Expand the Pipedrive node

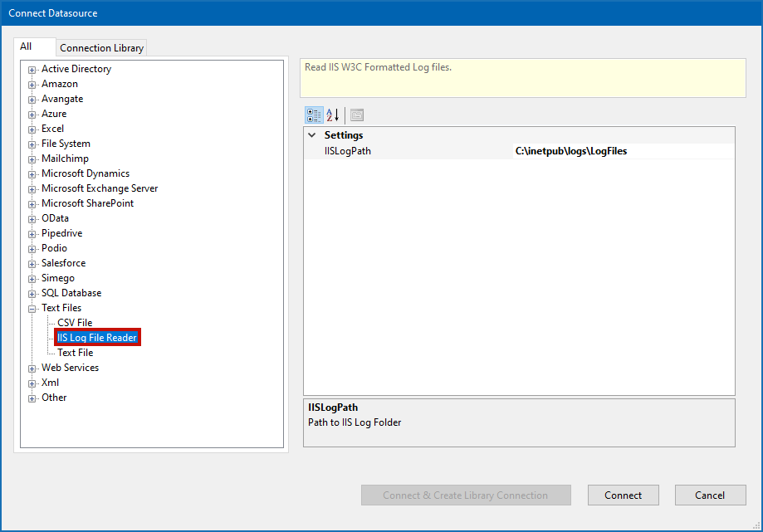coord(32,234)
